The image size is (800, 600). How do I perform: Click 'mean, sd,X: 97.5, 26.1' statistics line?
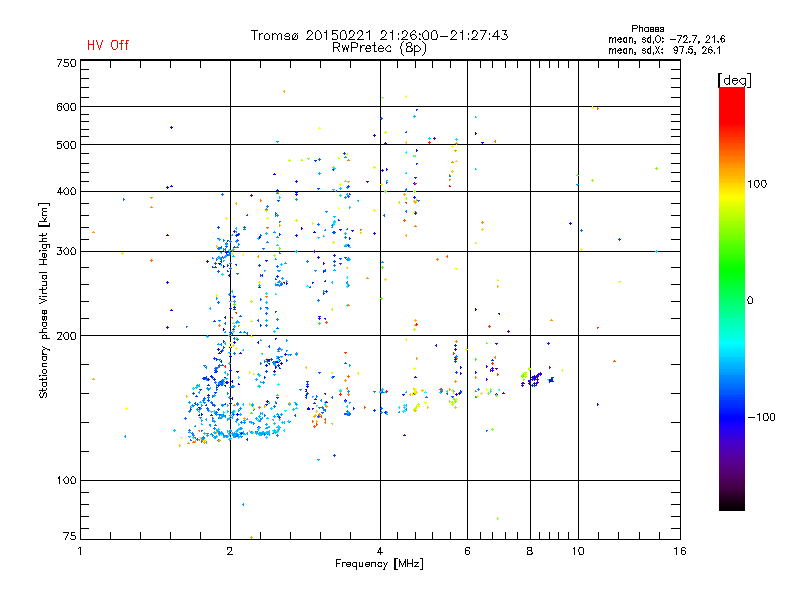pyautogui.click(x=664, y=50)
